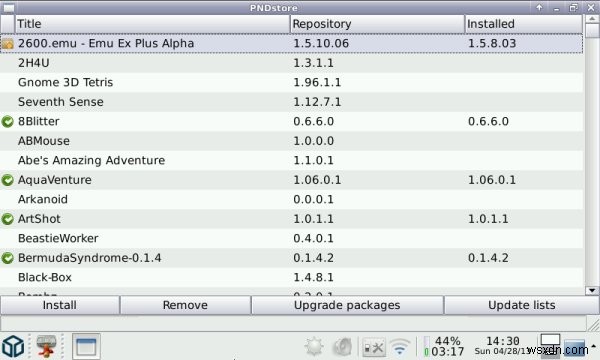600x360 pixels.
Task: Select the Black-Box package
Action: [x=292, y=277]
